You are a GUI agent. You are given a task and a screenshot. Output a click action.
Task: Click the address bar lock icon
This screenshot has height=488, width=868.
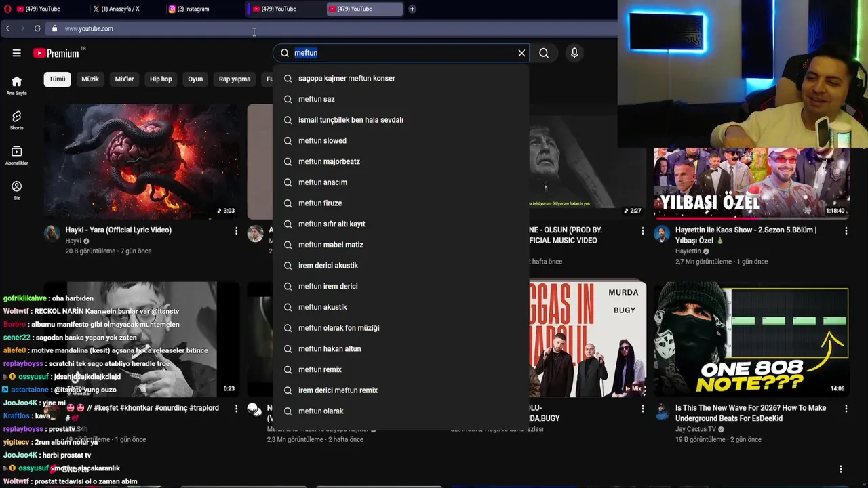tap(55, 28)
